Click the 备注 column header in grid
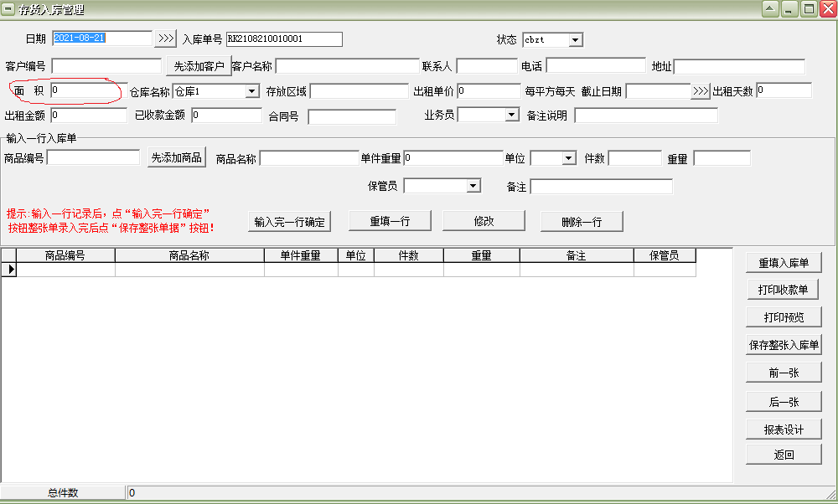This screenshot has height=504, width=838. point(577,255)
